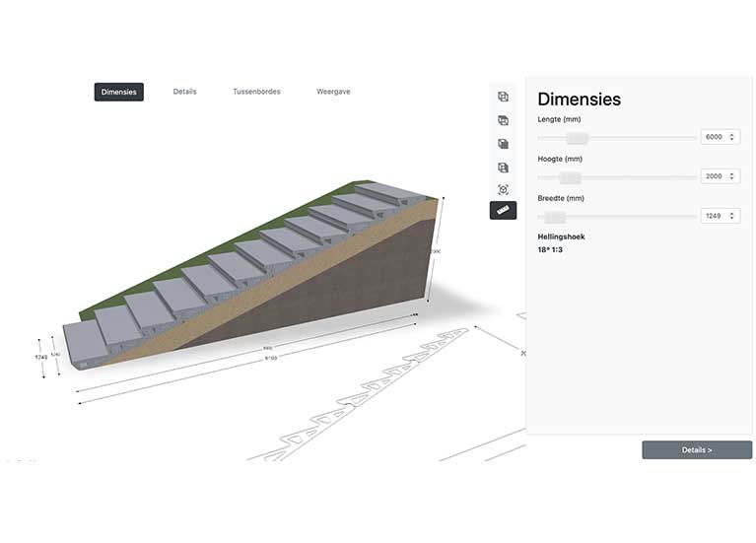Image resolution: width=756 pixels, height=543 pixels.
Task: Go to the Tussenbordes tab
Action: coord(256,92)
